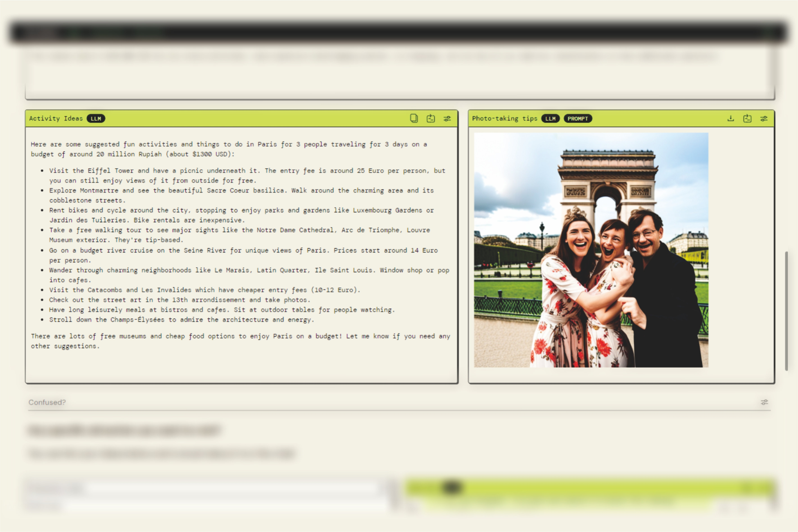Screen dimensions: 798x532
Task: Click the green panel header at bottom
Action: [x=590, y=488]
